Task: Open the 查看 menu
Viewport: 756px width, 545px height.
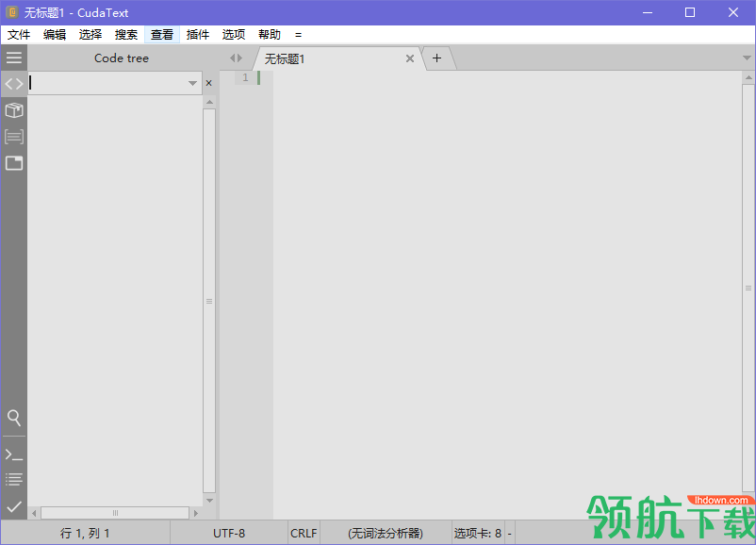Action: click(162, 35)
